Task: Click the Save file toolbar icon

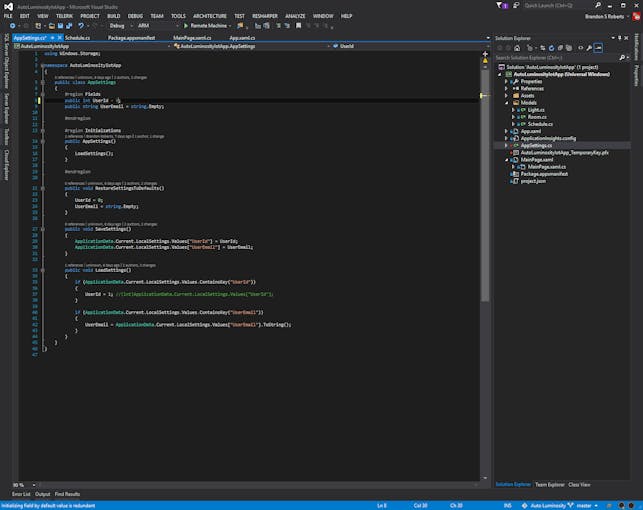Action: [60, 26]
